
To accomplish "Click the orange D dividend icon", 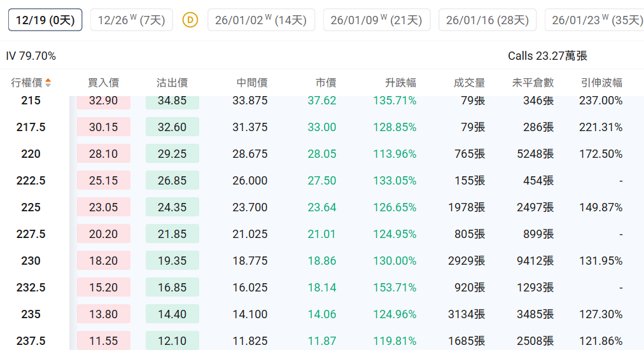I will pyautogui.click(x=190, y=20).
